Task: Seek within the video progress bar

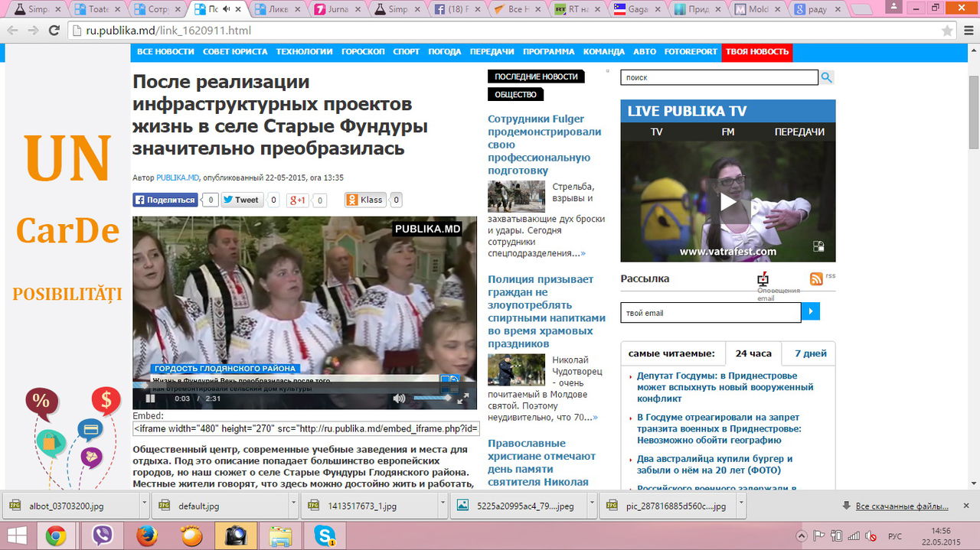Action: click(x=305, y=386)
